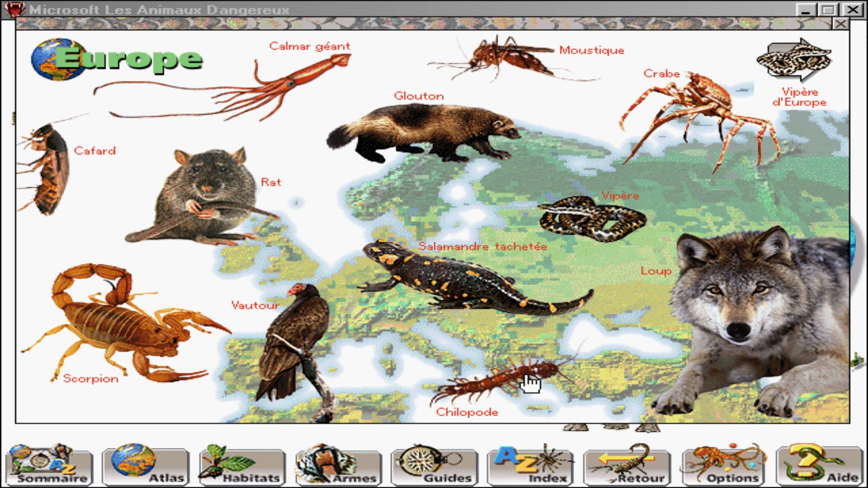Close the Les Animaux Dangereux window
The image size is (868, 488).
(853, 9)
